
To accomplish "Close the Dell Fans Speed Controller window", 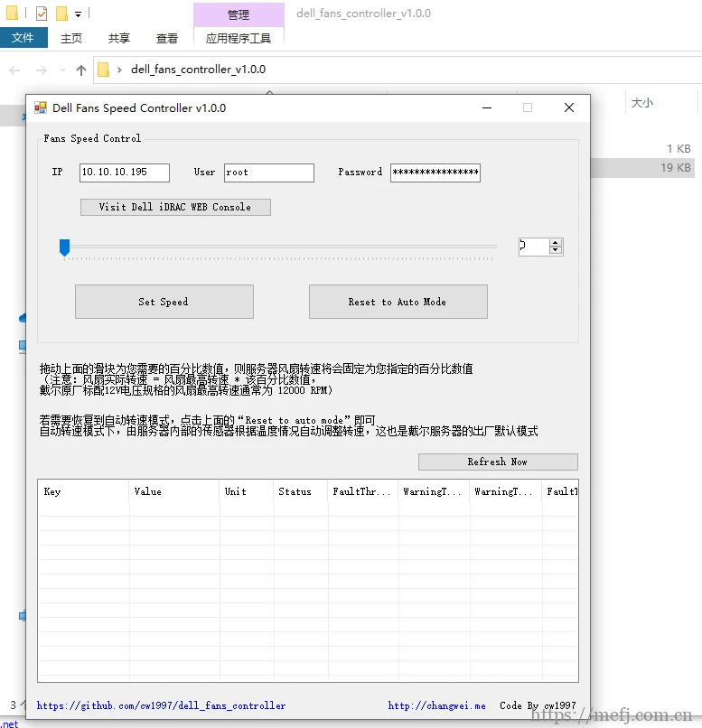I will coord(569,107).
